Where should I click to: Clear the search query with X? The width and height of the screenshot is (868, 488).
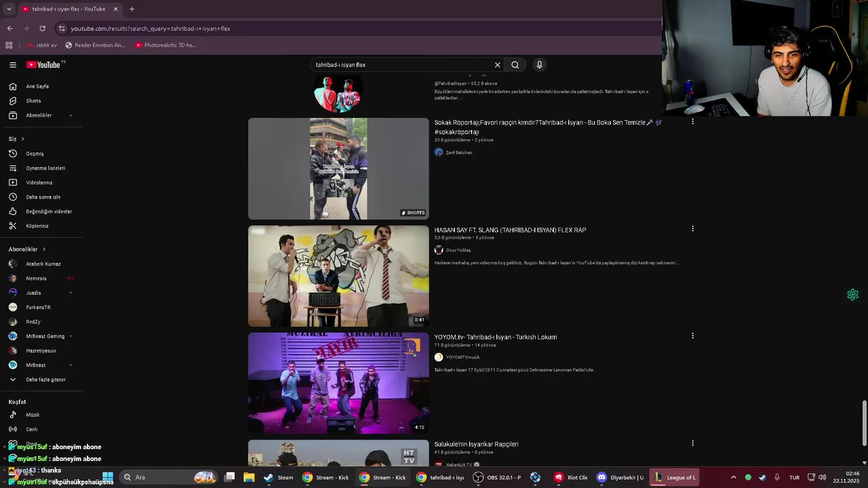pos(497,65)
